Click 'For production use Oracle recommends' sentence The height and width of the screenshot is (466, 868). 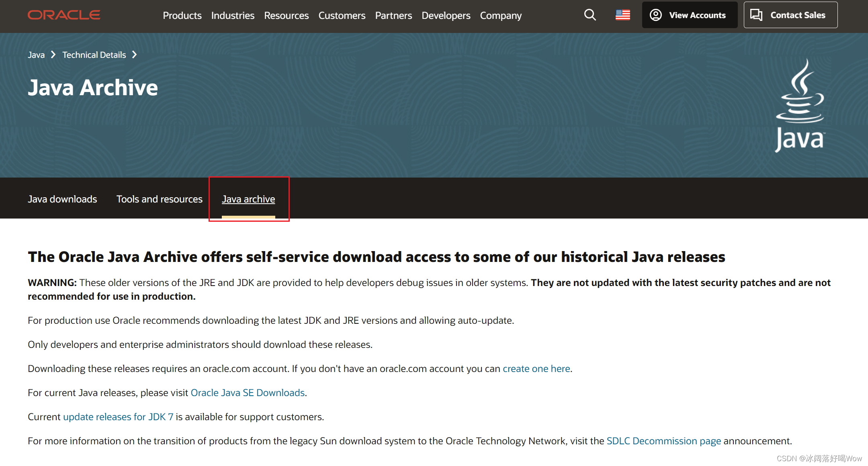[271, 321]
